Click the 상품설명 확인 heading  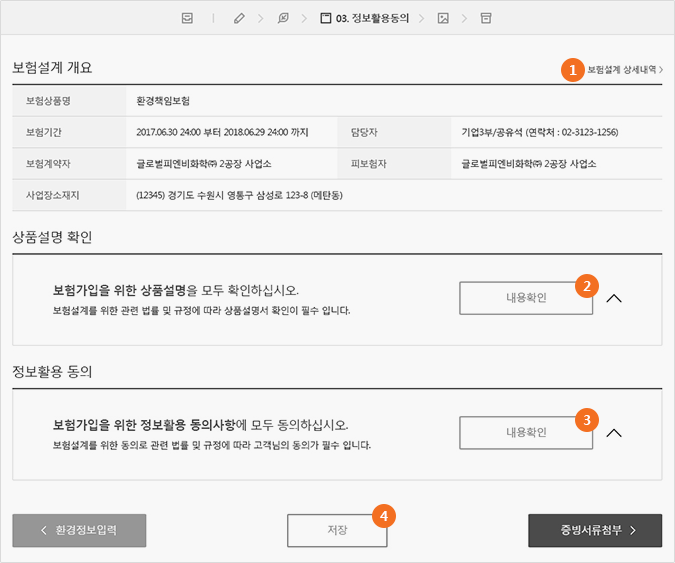coord(52,237)
